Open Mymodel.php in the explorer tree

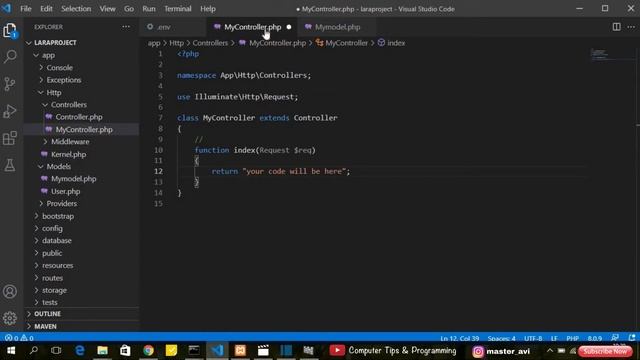(x=73, y=179)
